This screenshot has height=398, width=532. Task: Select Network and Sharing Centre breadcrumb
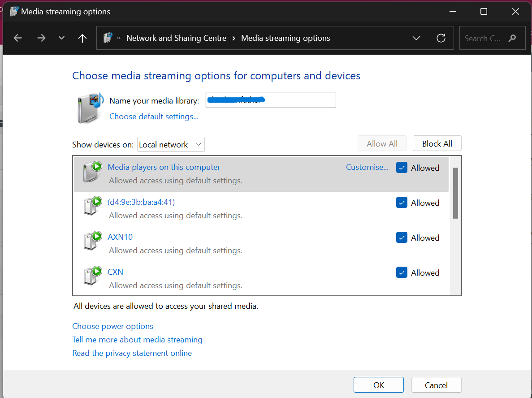176,38
